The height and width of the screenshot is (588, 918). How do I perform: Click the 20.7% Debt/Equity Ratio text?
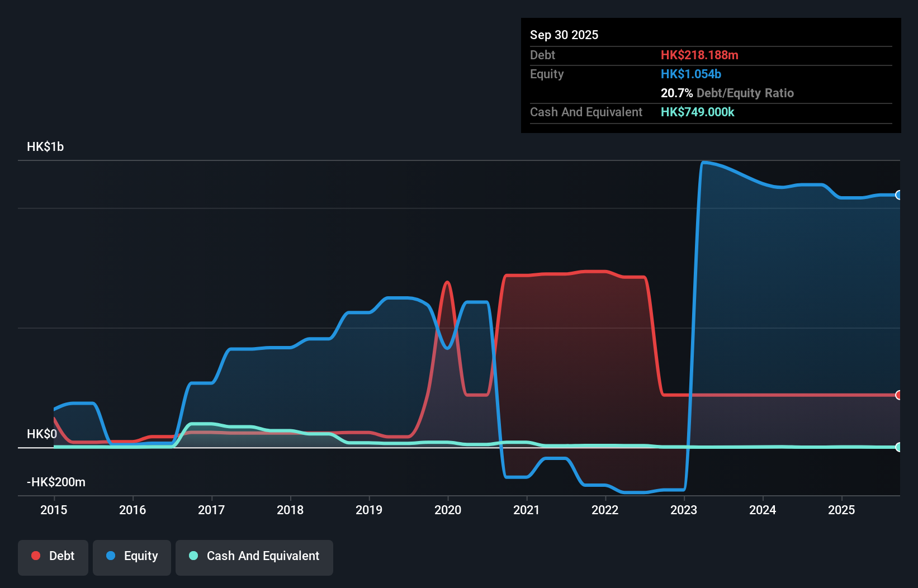[727, 93]
